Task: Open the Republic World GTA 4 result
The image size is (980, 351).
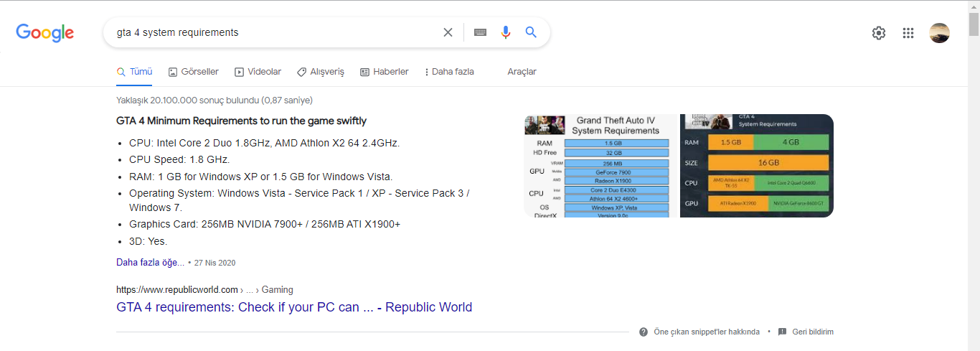Action: (294, 307)
